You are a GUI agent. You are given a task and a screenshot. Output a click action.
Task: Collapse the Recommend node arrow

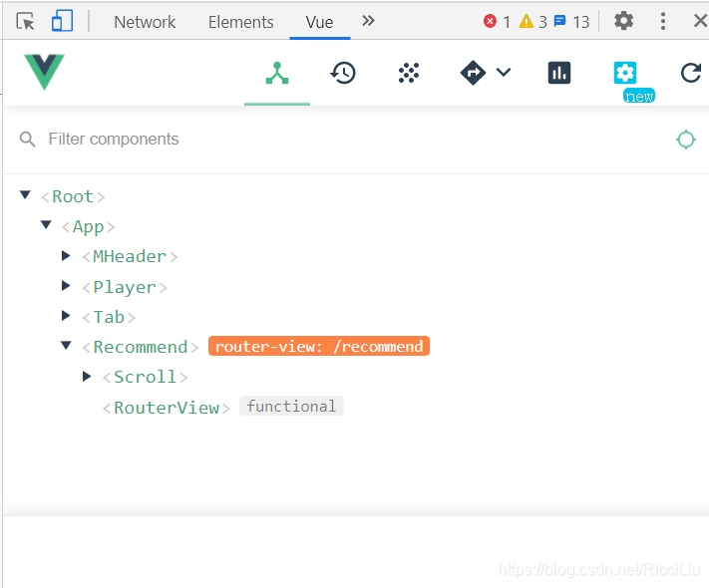(66, 345)
